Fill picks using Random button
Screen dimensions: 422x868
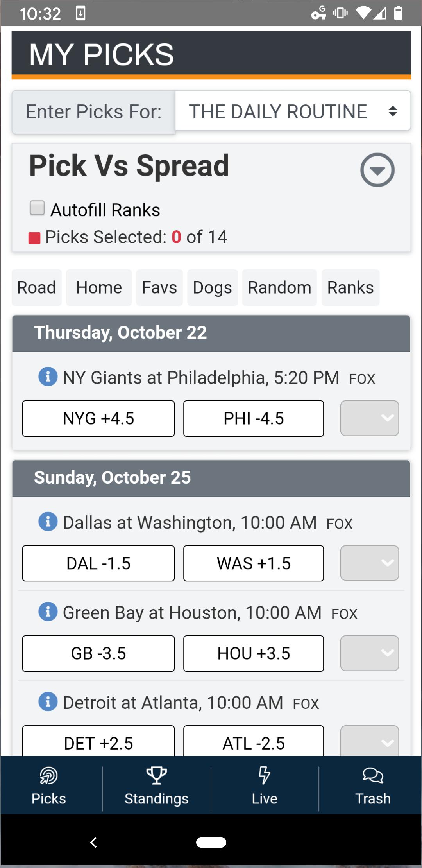279,287
